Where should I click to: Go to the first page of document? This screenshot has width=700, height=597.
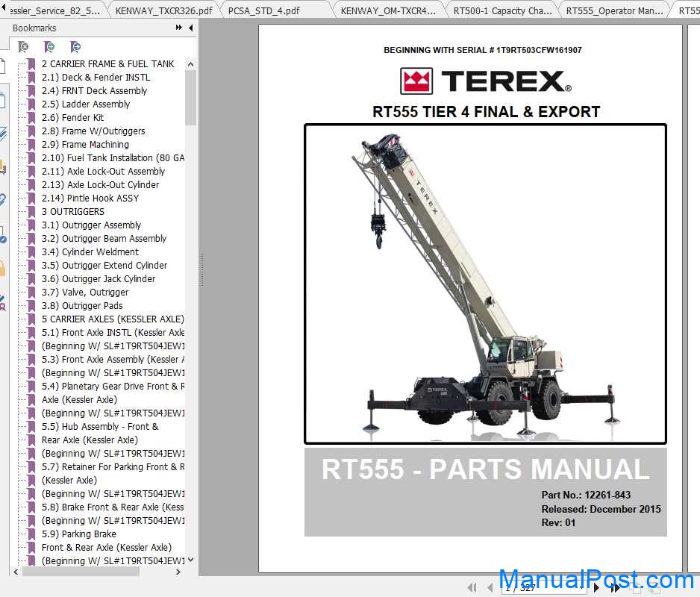[x=472, y=587]
